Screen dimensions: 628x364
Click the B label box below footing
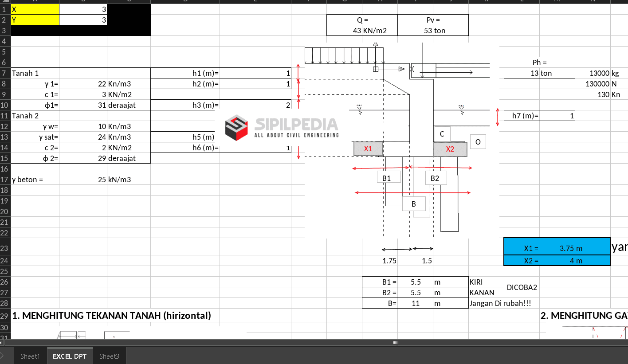[414, 204]
